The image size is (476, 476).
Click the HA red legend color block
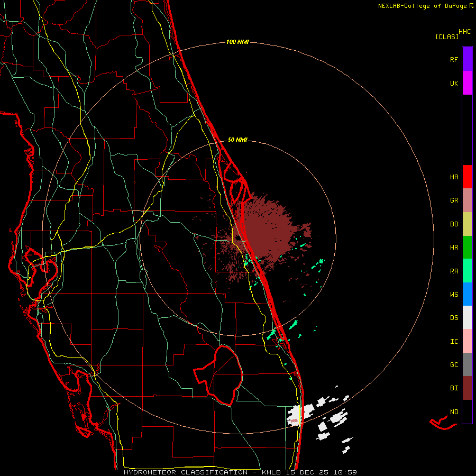pos(467,177)
